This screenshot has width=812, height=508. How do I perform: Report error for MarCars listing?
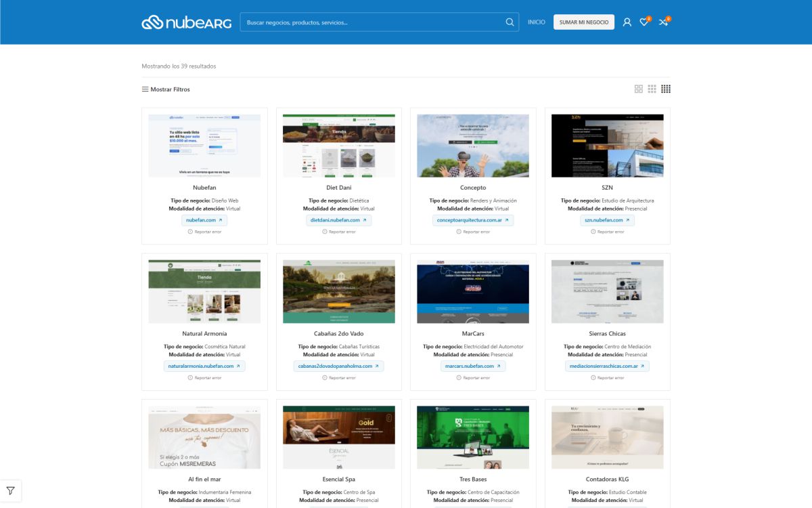point(473,378)
